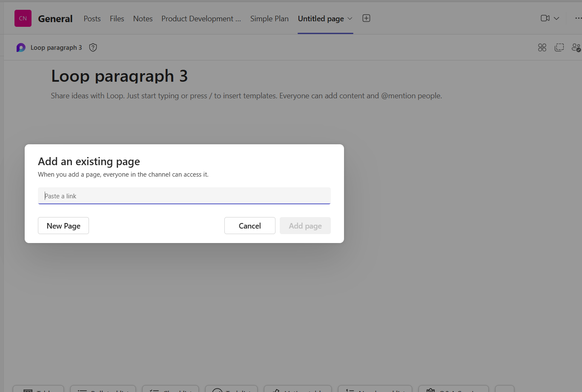The image size is (582, 392).
Task: Start a meeting with the video camera icon
Action: coord(545,18)
